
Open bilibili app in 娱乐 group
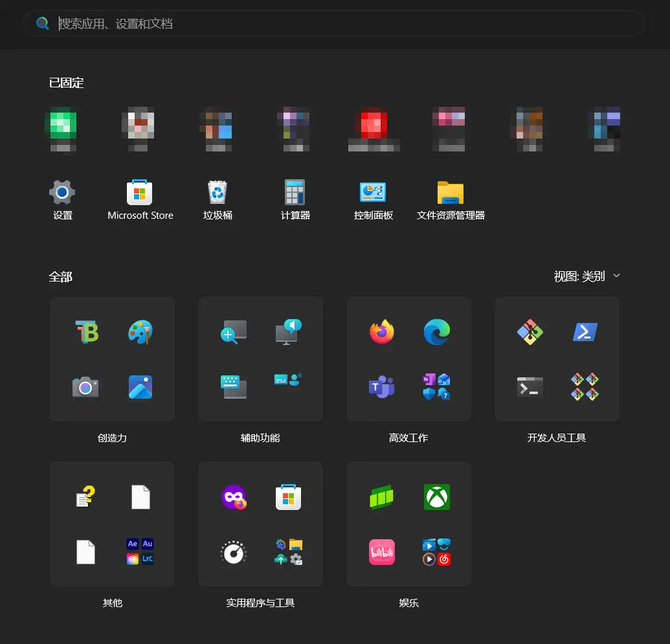pyautogui.click(x=381, y=551)
